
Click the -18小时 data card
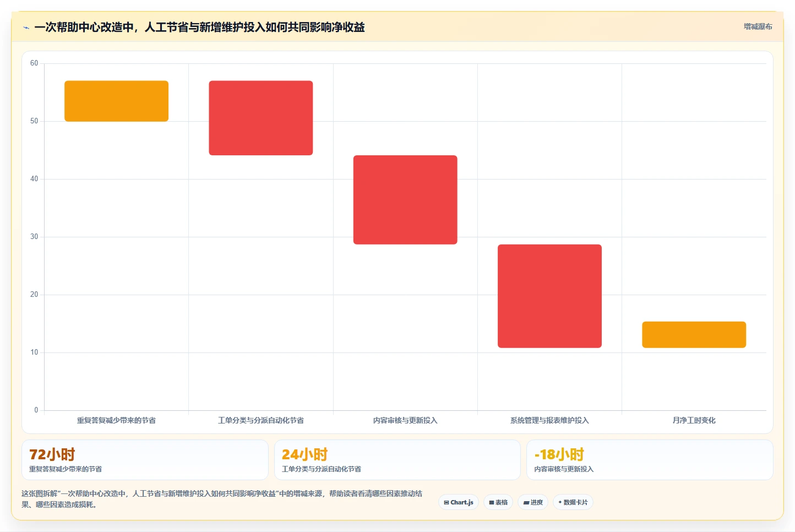650,460
